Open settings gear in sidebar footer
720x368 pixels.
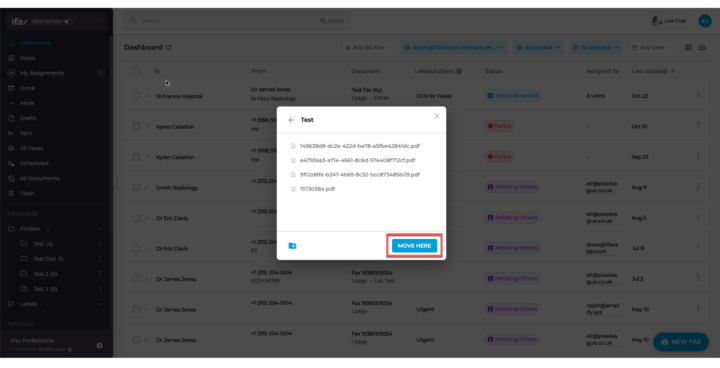click(100, 345)
